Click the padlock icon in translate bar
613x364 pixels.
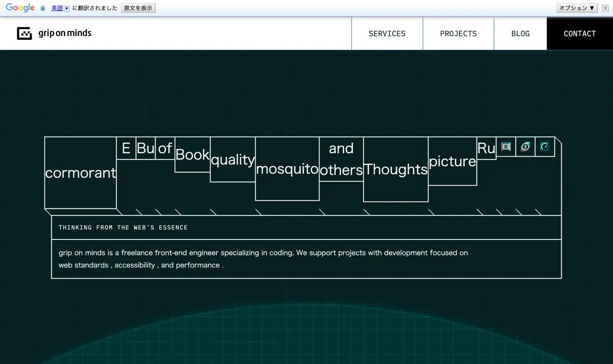tap(43, 8)
